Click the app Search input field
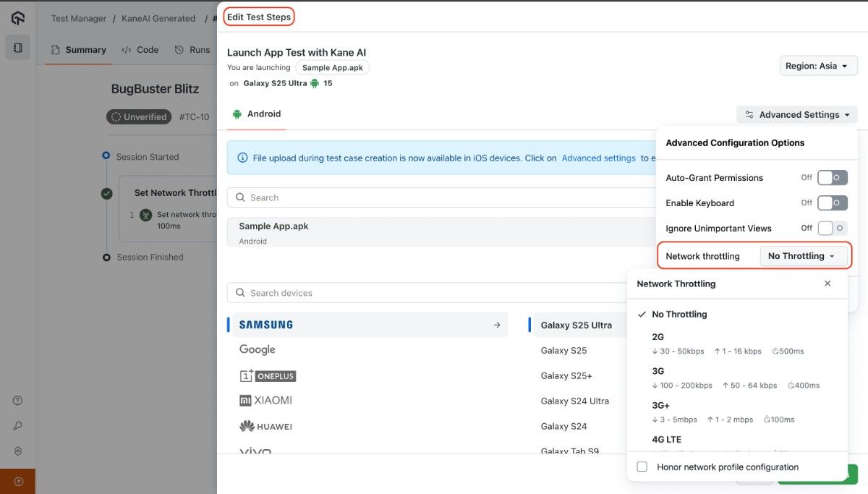The image size is (868, 494). tap(441, 197)
